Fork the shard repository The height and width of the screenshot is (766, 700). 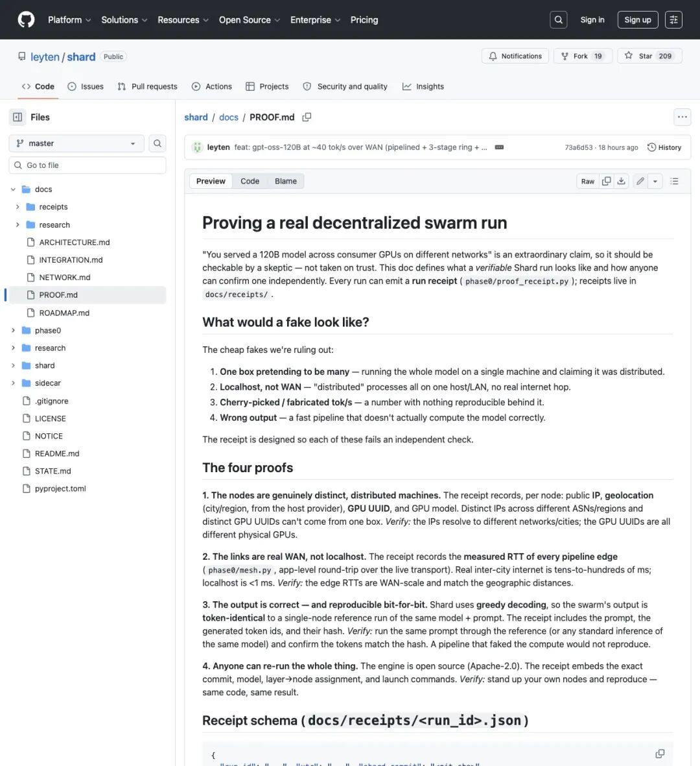click(583, 56)
